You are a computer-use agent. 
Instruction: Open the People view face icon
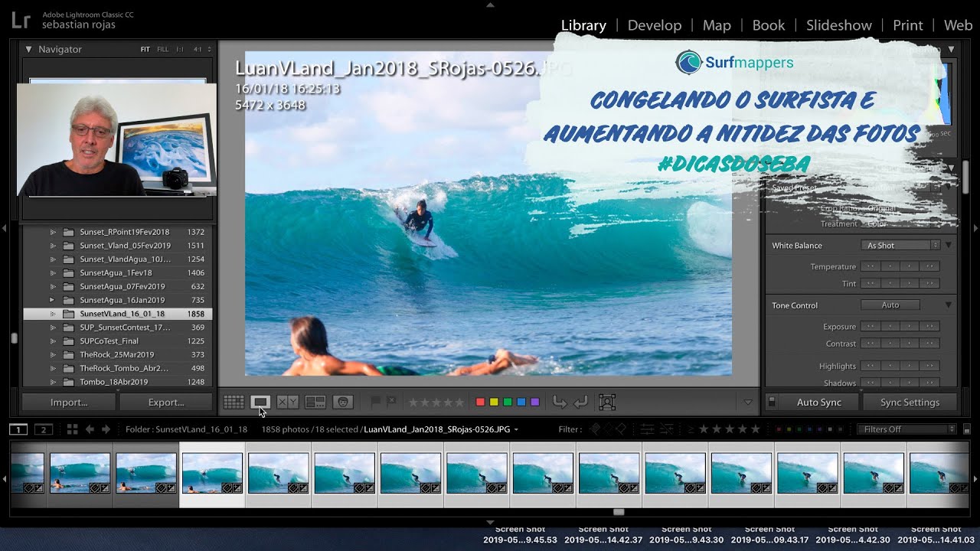(342, 402)
